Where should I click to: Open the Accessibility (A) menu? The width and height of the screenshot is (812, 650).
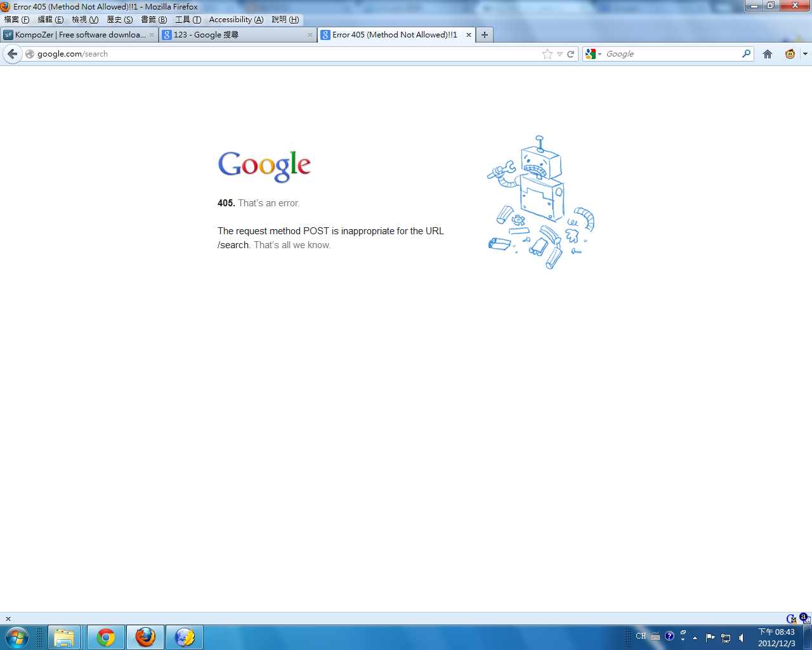[236, 20]
